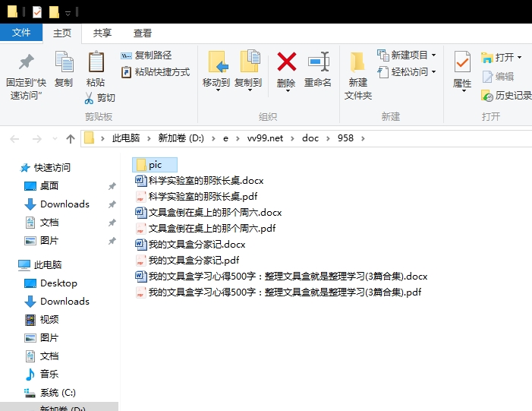
Task: Open the recent locations dropdown arrow
Action: point(55,139)
